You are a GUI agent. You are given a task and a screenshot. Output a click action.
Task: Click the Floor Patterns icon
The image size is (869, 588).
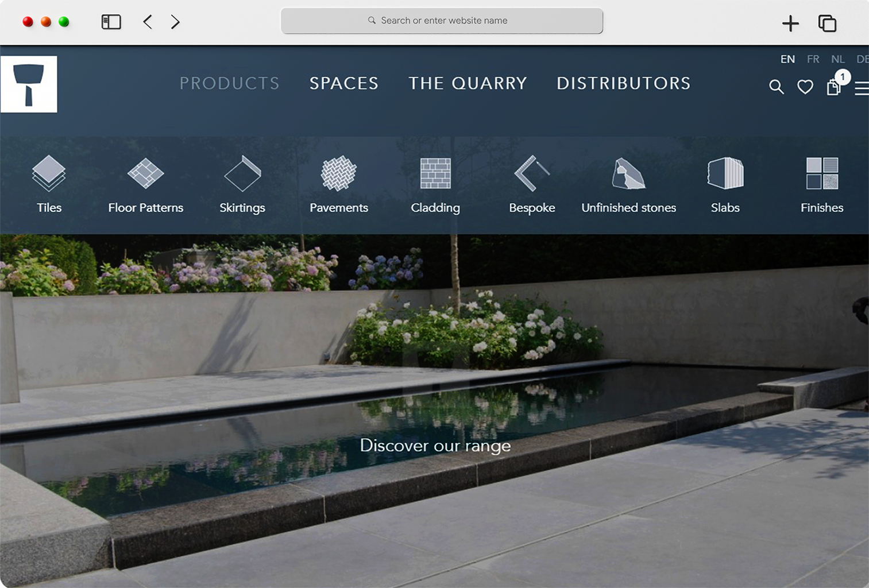145,173
